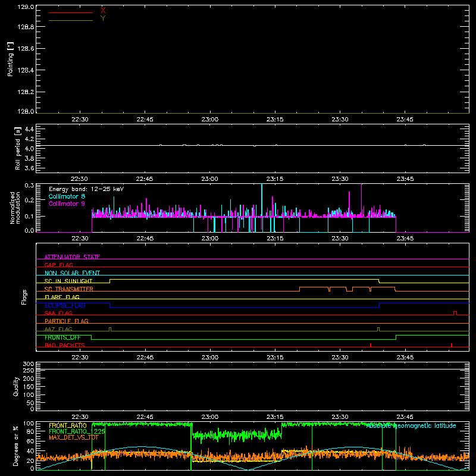The image size is (476, 476).
Task: Click the blue ECLIPSE_FLAG label
Action: click(65, 305)
